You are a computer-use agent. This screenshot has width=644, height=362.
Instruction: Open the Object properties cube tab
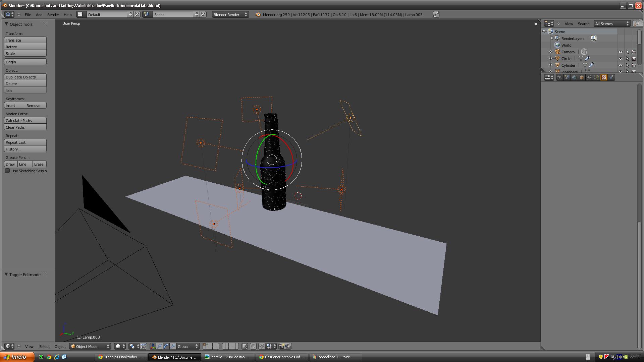point(582,77)
